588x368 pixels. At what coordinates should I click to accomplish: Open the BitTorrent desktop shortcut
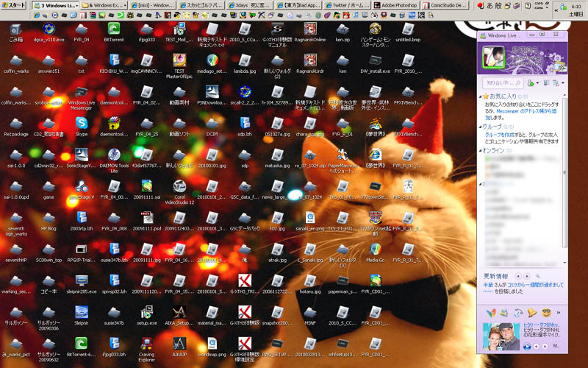pos(114,32)
